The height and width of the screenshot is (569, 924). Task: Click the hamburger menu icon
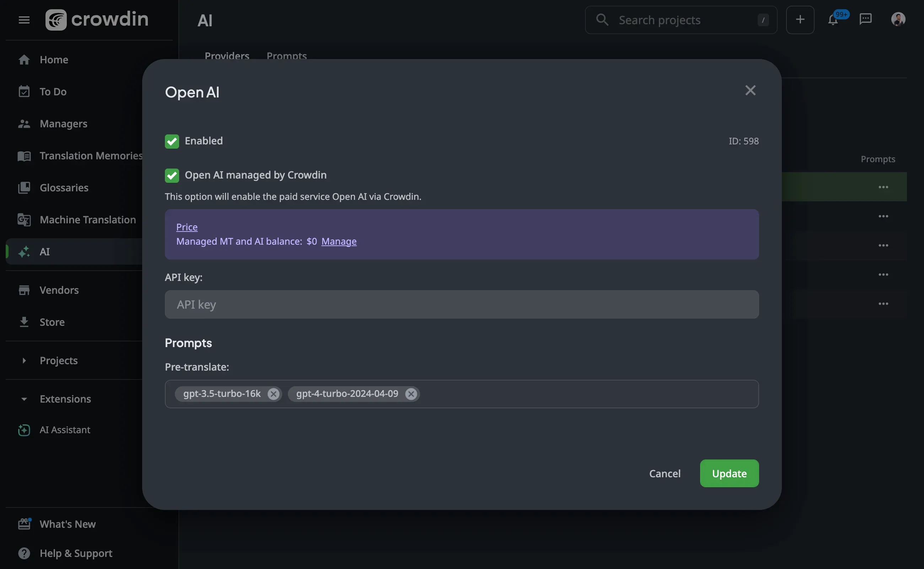pos(24,20)
